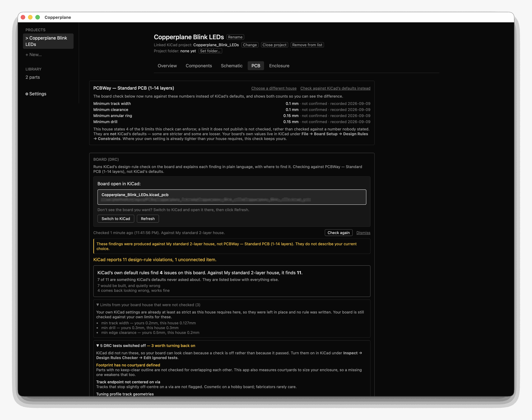Click the 'min track width — yours 0.2mm' bullet
Image resolution: width=532 pixels, height=420 pixels.
pos(148,323)
